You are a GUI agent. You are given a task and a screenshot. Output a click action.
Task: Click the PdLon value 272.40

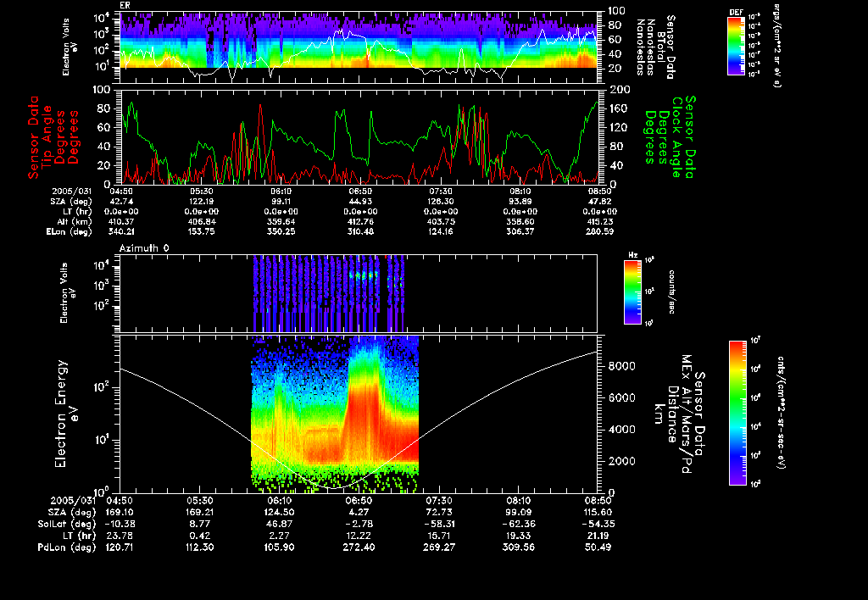coord(359,547)
